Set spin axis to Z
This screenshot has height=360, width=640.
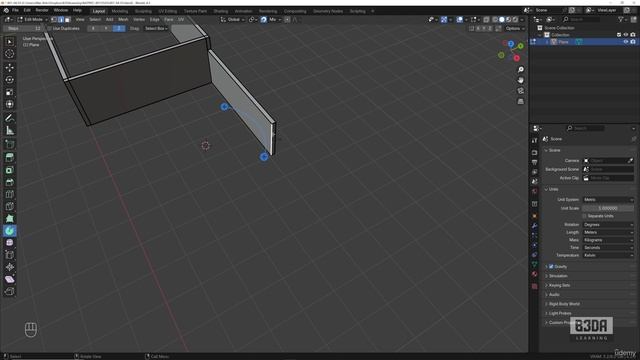tap(119, 29)
